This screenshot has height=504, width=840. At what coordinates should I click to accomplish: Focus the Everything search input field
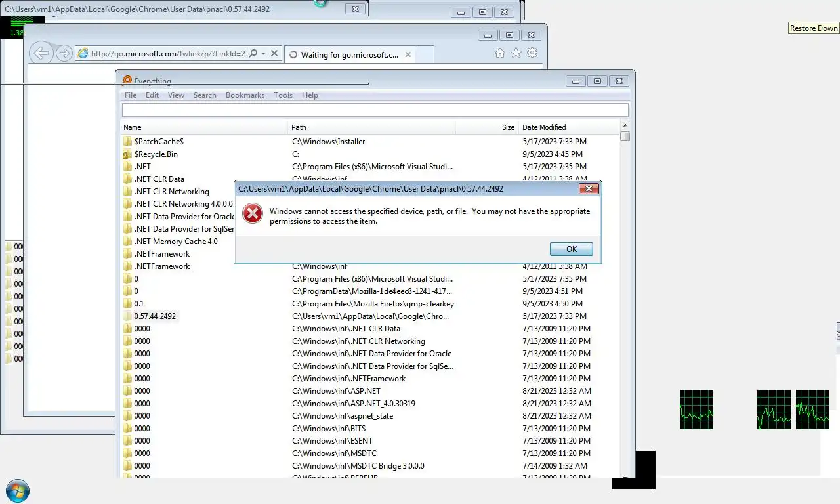click(x=375, y=110)
